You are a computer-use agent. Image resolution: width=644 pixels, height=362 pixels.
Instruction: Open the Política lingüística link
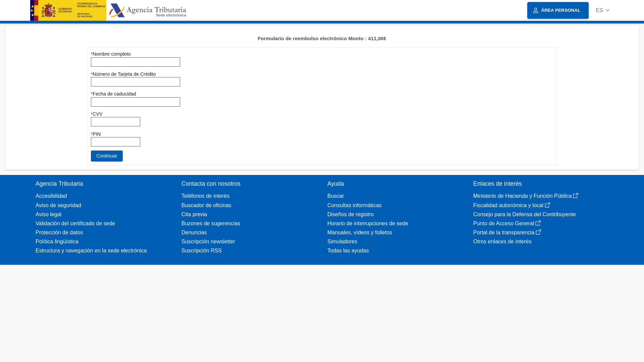[x=57, y=241]
